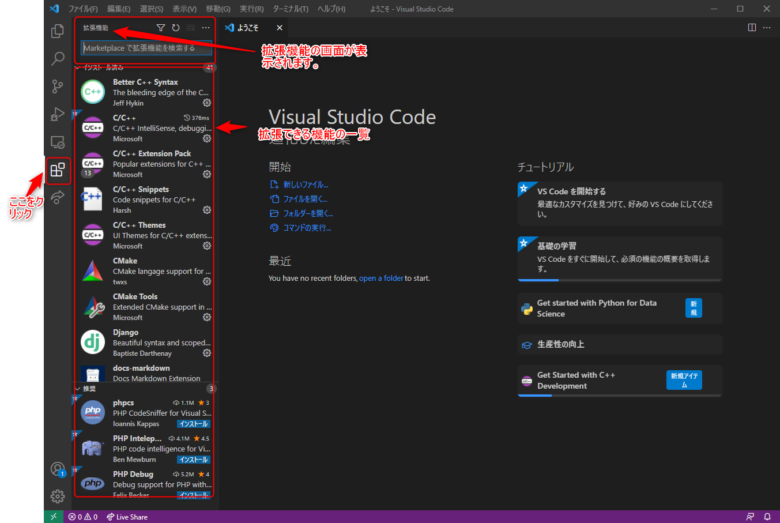Install the phpcs extension

click(x=194, y=424)
